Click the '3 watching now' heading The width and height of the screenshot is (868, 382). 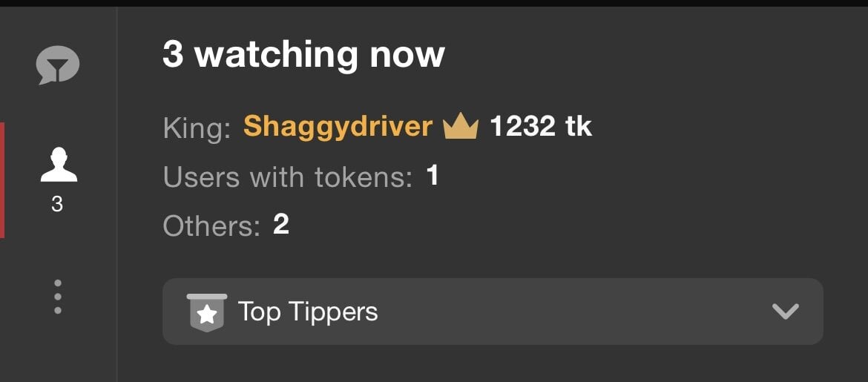(304, 54)
